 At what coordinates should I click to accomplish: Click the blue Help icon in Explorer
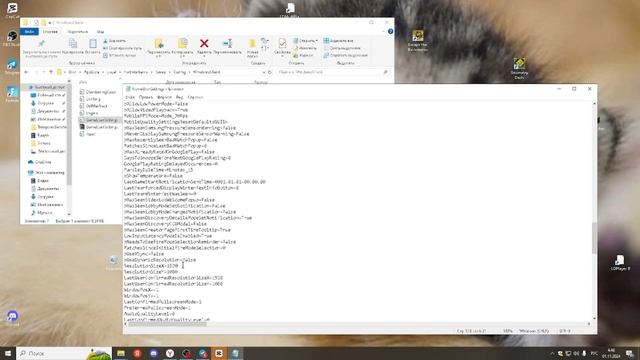pyautogui.click(x=390, y=31)
